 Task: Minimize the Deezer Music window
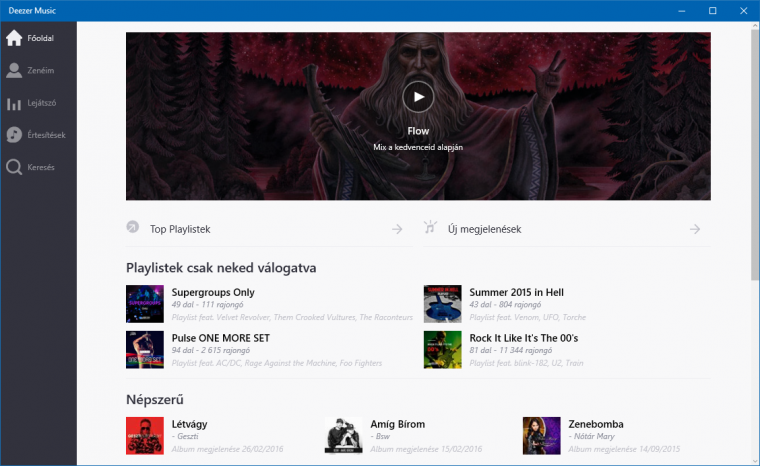[681, 11]
